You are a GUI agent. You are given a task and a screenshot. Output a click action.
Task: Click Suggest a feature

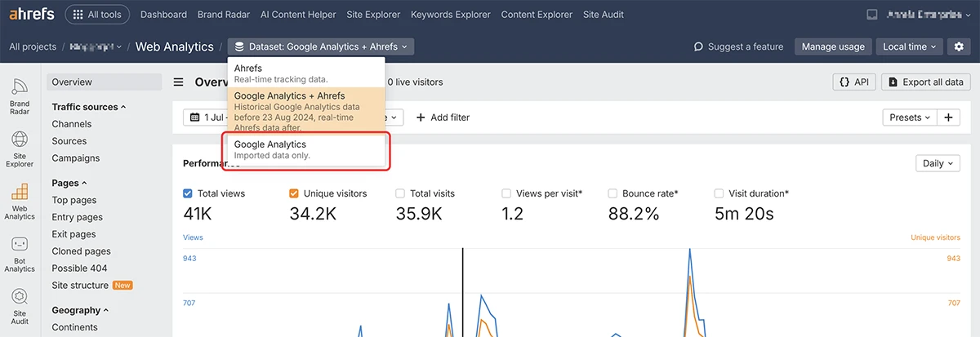(x=738, y=47)
